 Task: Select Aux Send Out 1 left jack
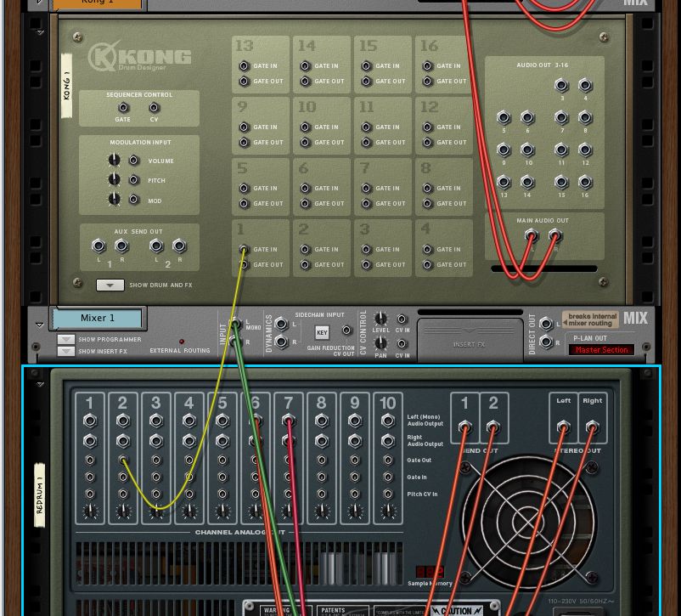(x=98, y=246)
